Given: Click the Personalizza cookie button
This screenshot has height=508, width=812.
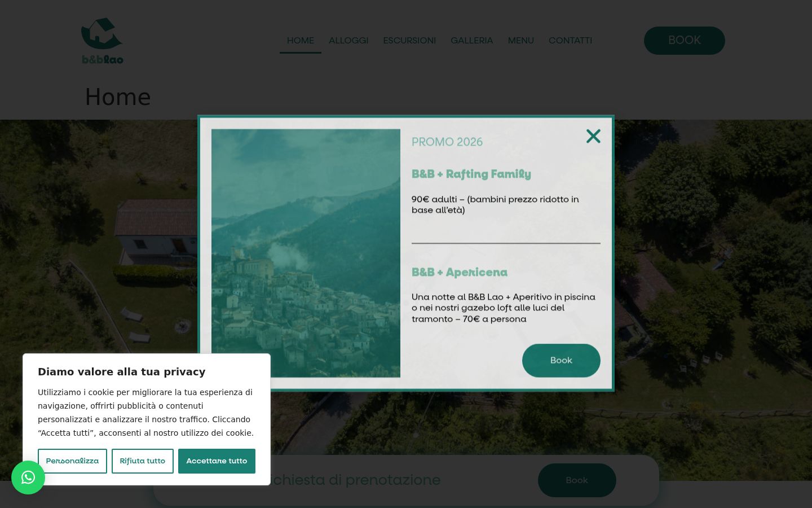Looking at the screenshot, I should 72,461.
